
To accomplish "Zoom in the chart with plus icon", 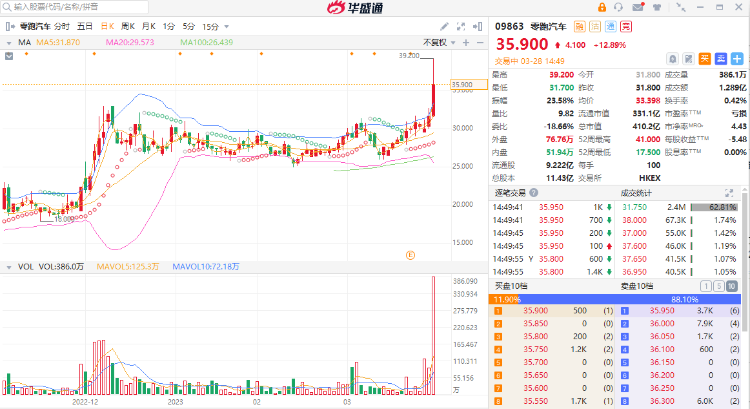I will tap(466, 43).
